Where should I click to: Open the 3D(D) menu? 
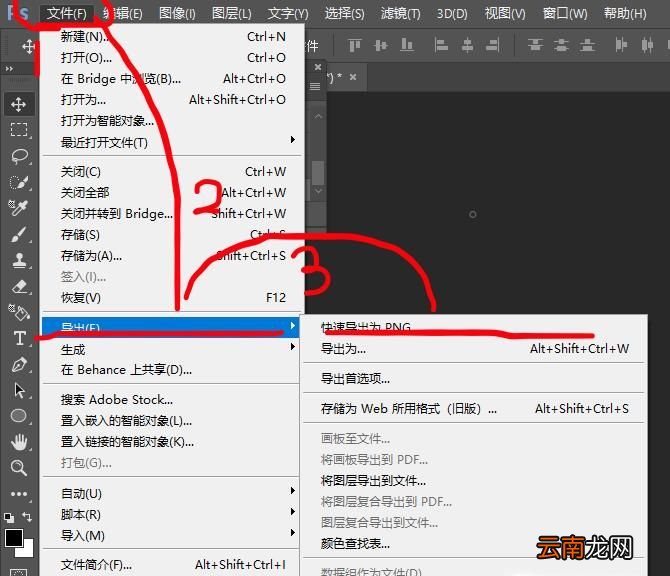coord(452,14)
